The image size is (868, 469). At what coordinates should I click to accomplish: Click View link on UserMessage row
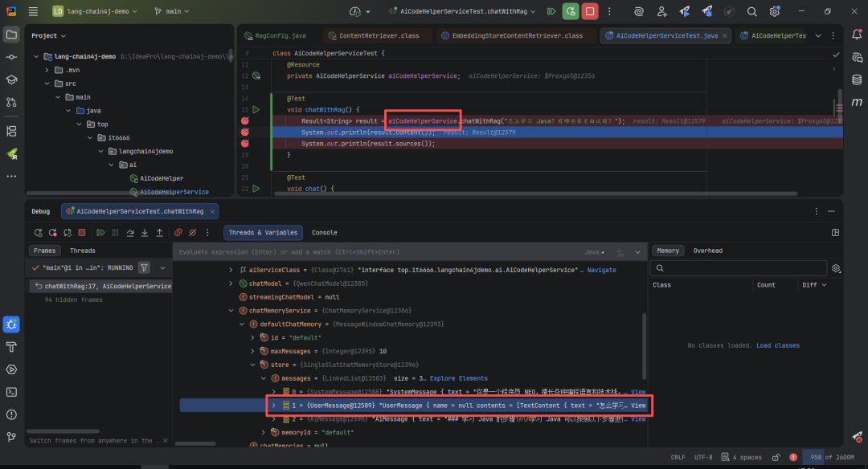point(638,406)
